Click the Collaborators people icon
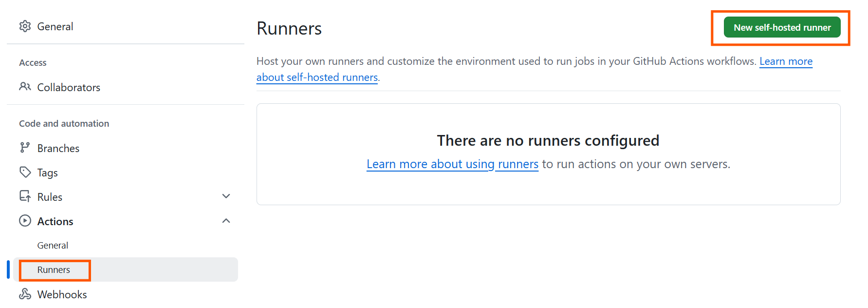Viewport: 868px width, 308px height. 25,87
